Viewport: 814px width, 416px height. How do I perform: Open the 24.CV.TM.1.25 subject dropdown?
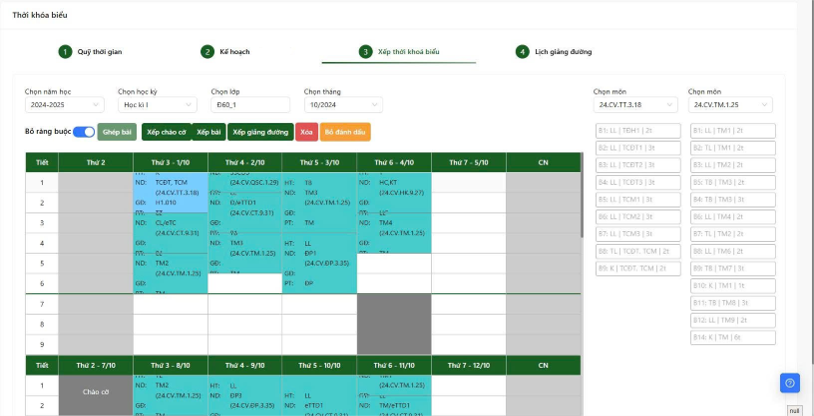[x=730, y=105]
